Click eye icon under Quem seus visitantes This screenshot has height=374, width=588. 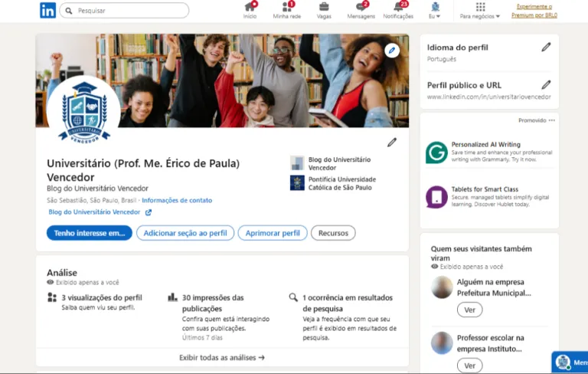coord(434,267)
